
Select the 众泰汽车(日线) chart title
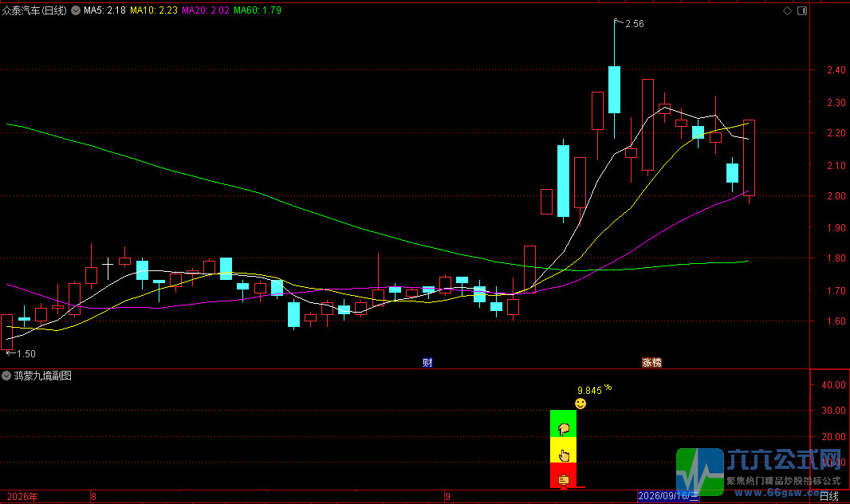click(34, 10)
